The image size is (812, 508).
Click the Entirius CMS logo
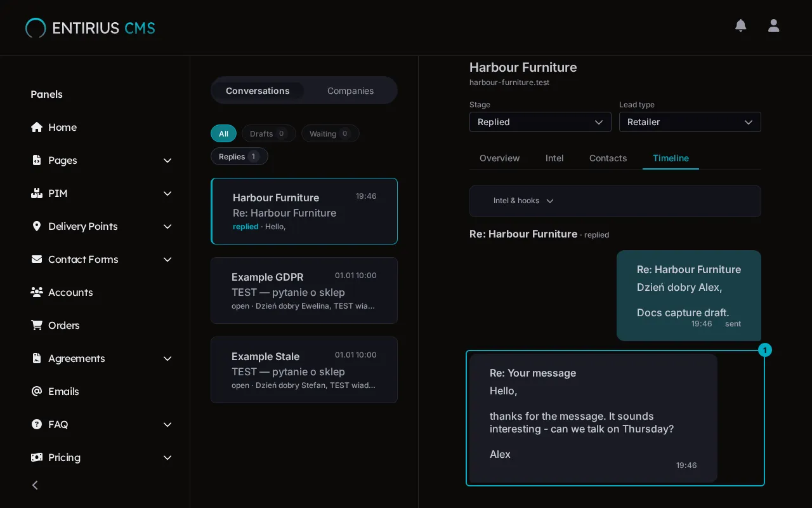point(90,28)
